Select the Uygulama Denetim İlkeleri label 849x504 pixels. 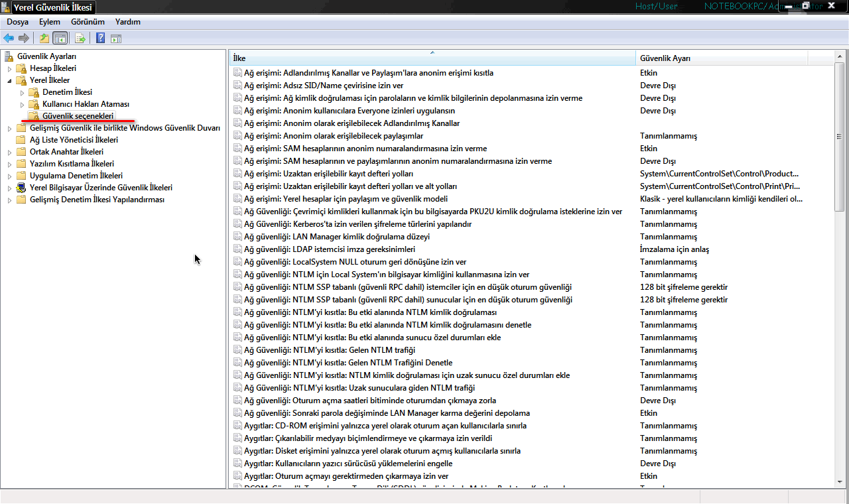[x=76, y=176]
